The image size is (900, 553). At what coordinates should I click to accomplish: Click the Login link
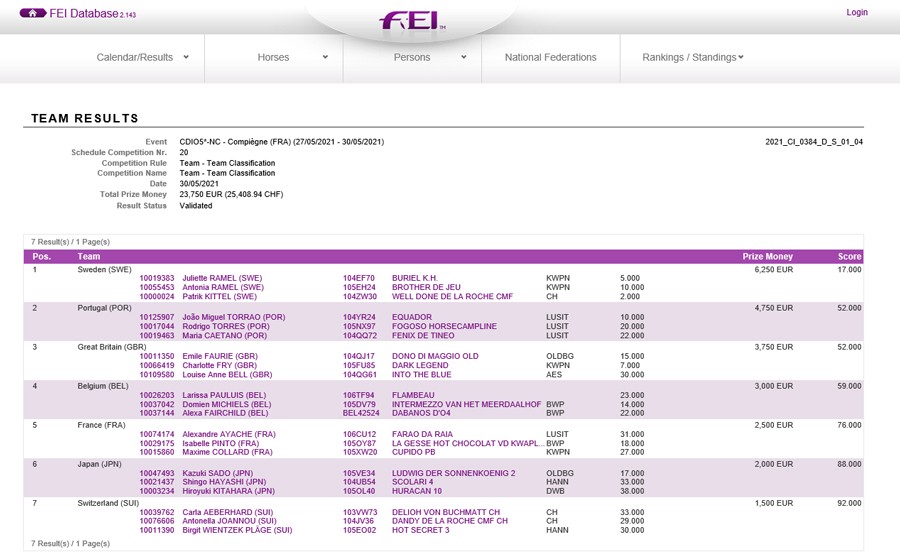click(x=856, y=13)
